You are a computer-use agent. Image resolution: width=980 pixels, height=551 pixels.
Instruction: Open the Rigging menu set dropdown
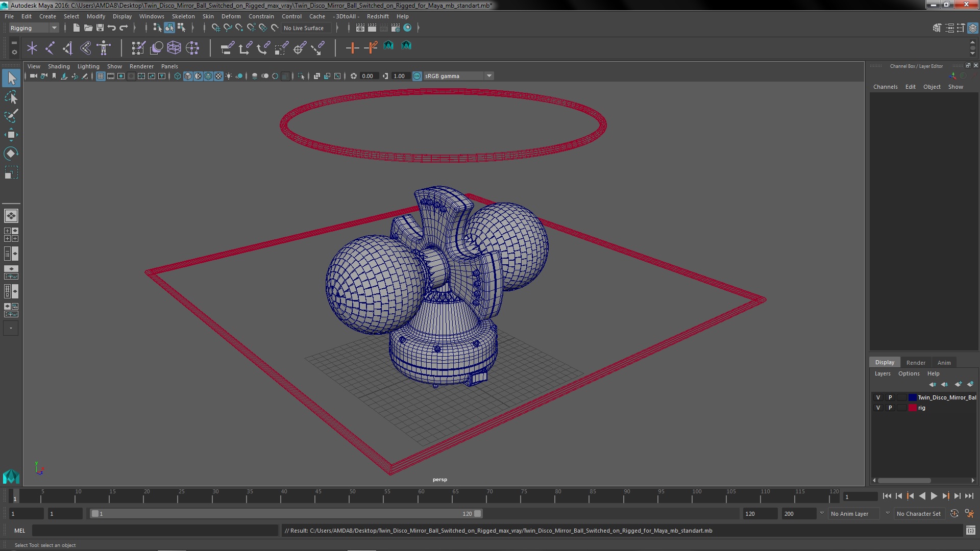point(33,28)
